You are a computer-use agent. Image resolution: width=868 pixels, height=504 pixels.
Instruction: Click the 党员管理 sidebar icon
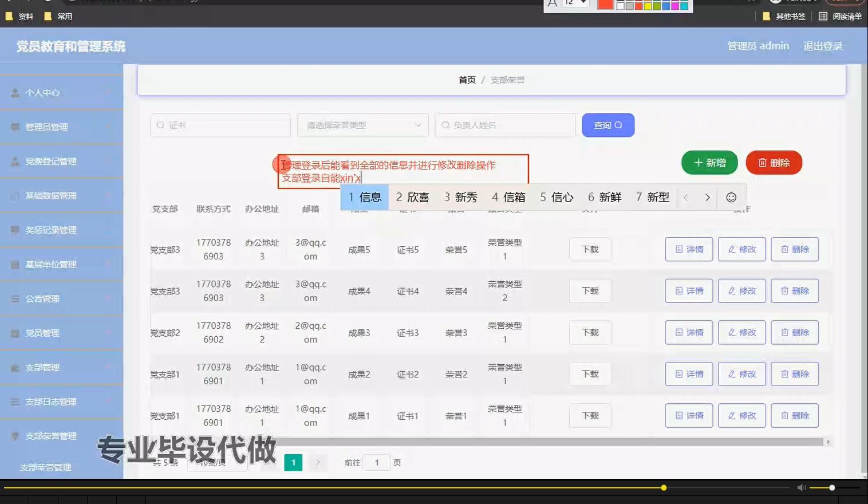[14, 333]
